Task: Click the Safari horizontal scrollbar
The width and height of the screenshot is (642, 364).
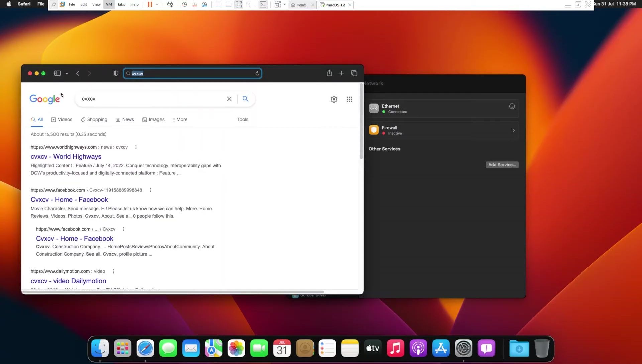Action: (x=173, y=292)
